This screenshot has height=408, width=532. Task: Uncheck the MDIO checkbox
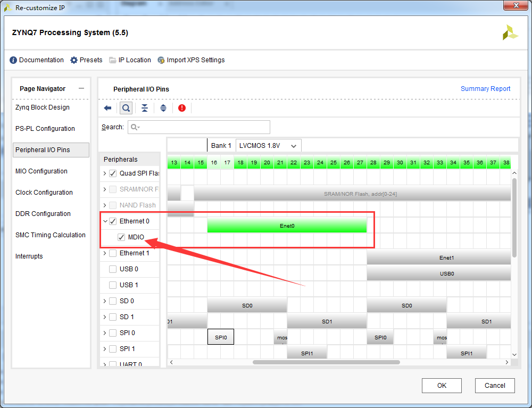(121, 237)
